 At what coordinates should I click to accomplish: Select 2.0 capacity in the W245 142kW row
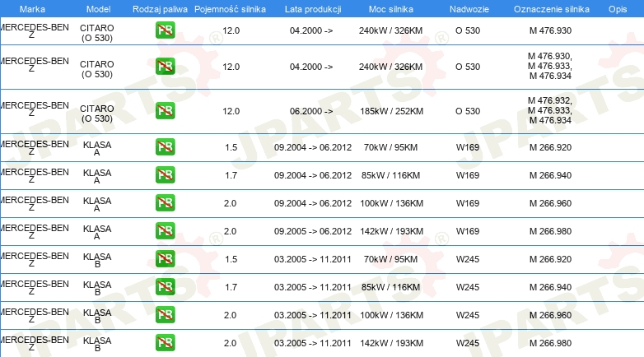pos(230,343)
